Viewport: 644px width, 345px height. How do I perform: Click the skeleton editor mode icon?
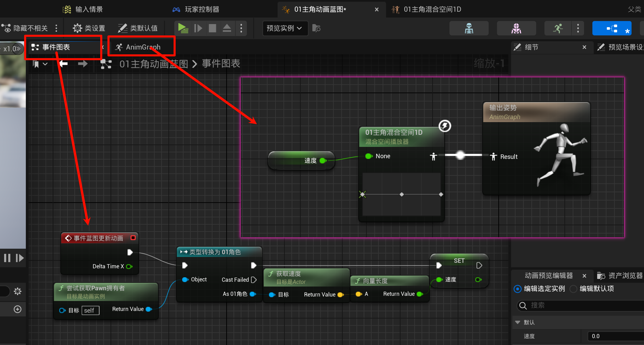[469, 28]
